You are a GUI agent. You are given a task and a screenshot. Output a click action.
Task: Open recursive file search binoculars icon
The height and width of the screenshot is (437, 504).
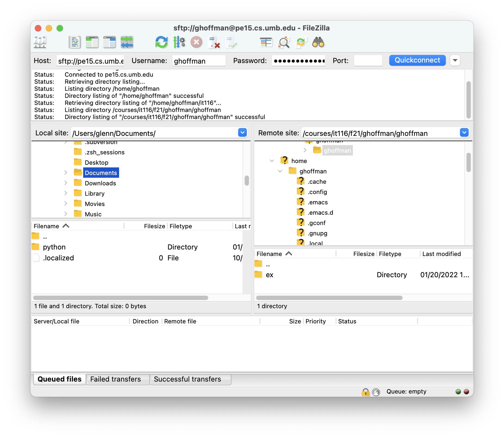point(318,43)
